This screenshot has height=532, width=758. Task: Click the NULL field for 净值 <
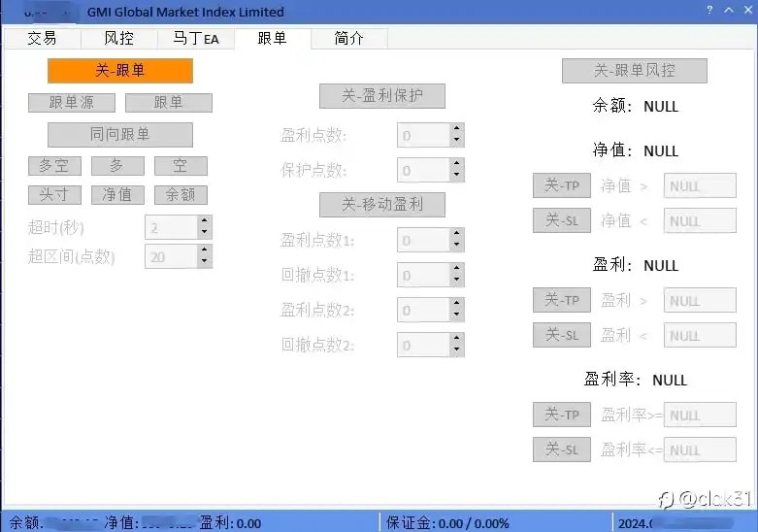(x=700, y=220)
